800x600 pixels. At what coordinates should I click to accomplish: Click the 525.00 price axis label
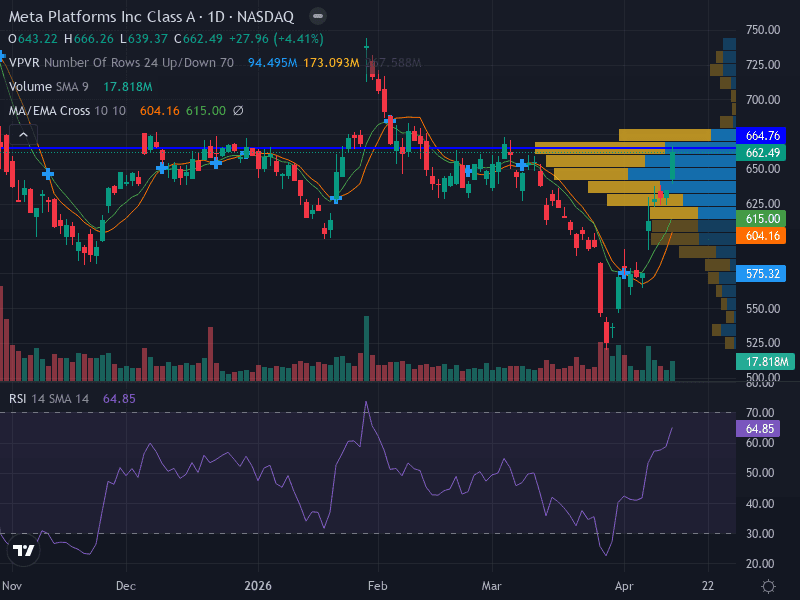pyautogui.click(x=763, y=343)
